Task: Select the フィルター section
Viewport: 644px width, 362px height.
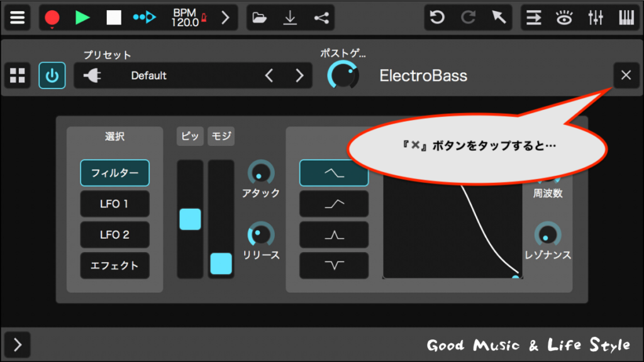Action: (x=114, y=173)
